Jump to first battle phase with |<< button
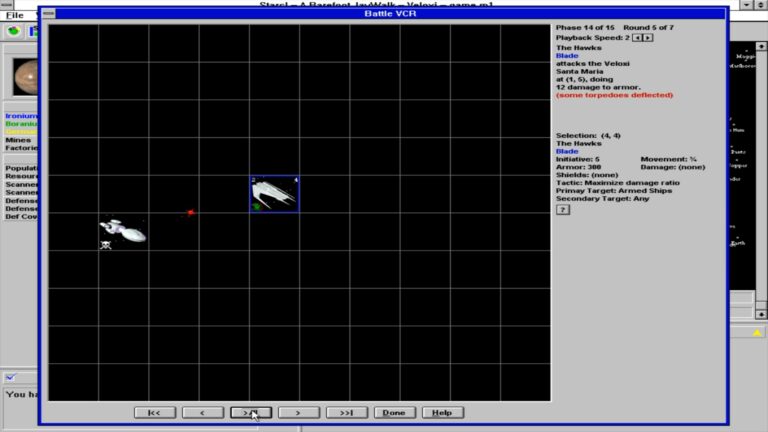Screen dimensions: 768x432 pos(155,412)
